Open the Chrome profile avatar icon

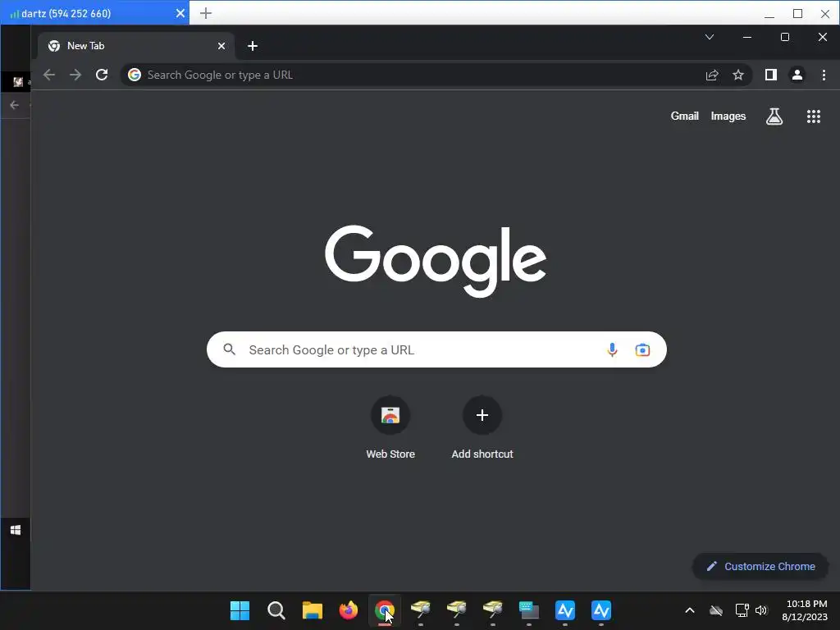(x=797, y=75)
